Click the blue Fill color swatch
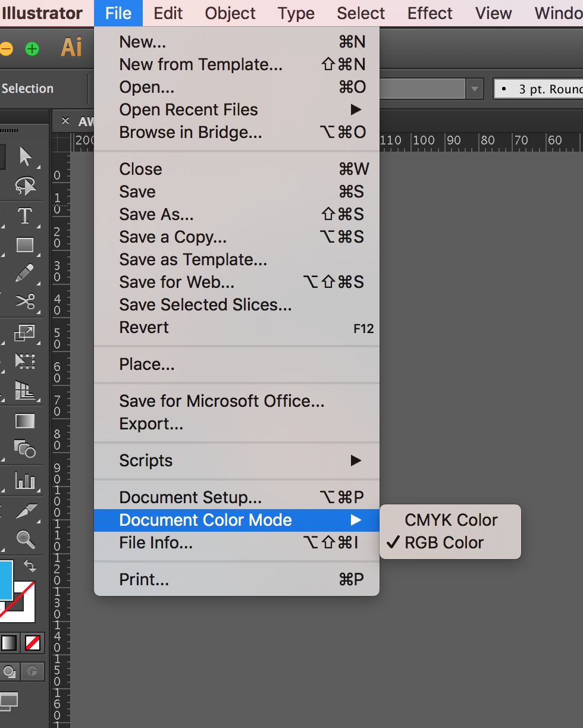 click(x=6, y=580)
